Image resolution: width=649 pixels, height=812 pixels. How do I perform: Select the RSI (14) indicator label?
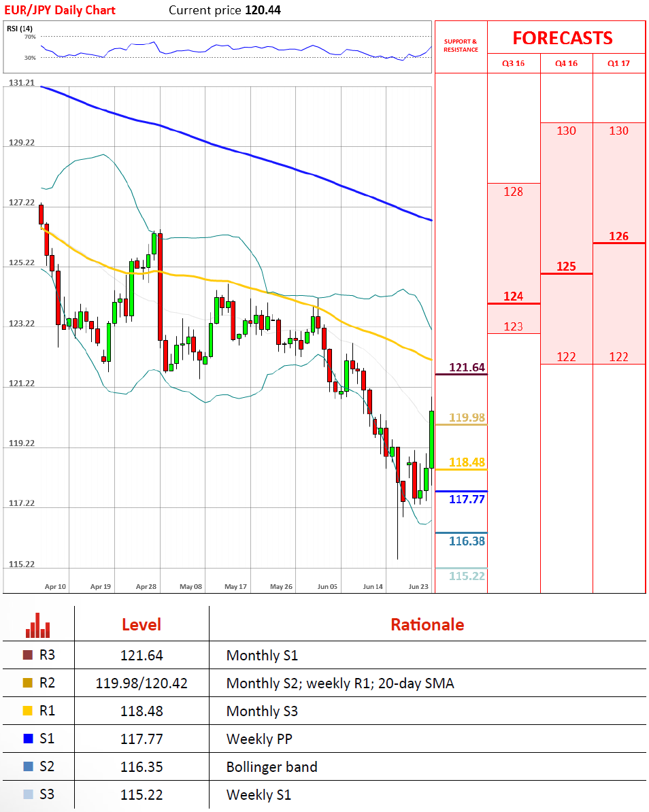click(19, 28)
